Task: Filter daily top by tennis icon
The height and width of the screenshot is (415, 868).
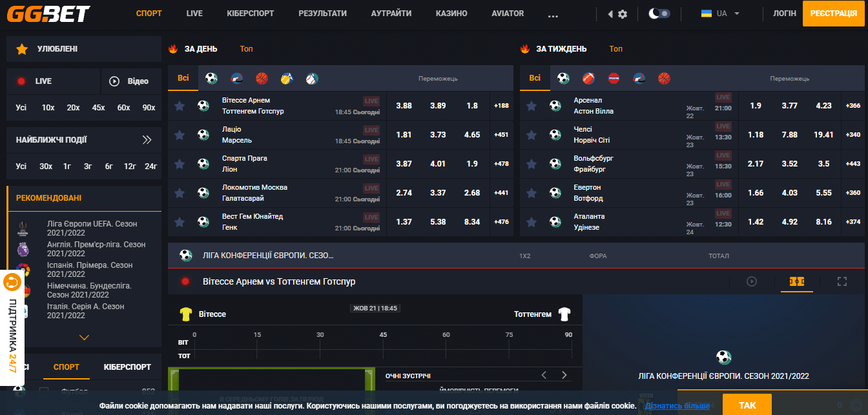Action: (x=287, y=79)
